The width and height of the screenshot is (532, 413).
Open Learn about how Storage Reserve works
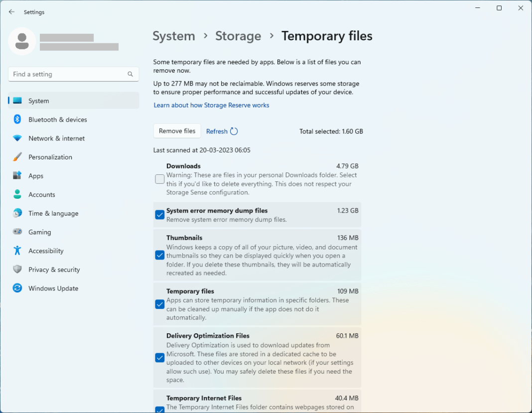[x=211, y=105]
